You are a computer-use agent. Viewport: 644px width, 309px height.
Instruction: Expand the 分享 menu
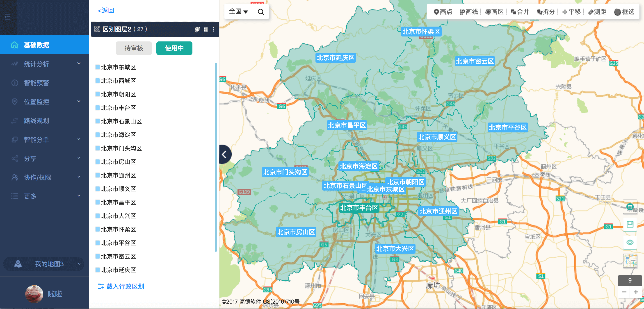click(44, 158)
